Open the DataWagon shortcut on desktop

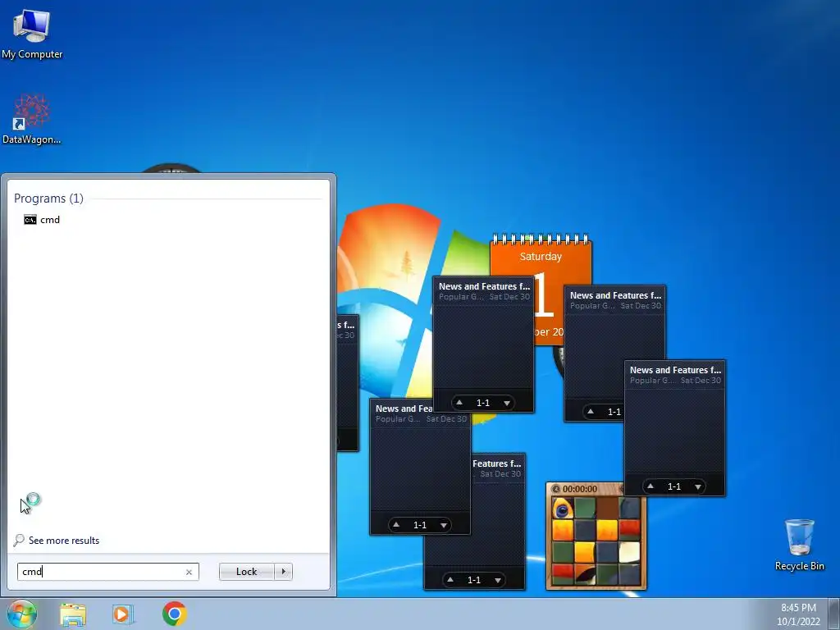pos(32,119)
